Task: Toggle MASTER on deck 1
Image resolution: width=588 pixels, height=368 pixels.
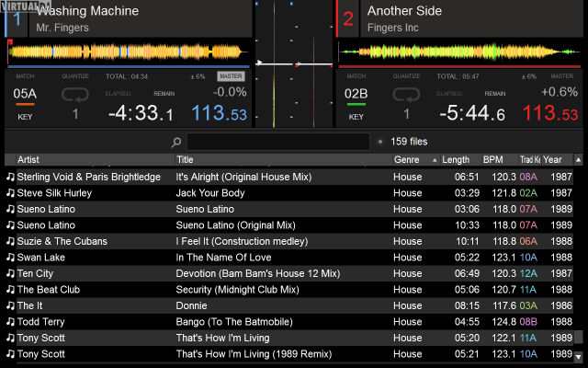Action: click(231, 76)
